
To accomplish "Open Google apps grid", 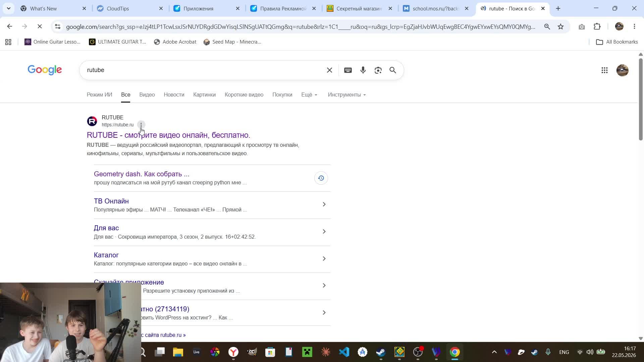I will click(604, 70).
